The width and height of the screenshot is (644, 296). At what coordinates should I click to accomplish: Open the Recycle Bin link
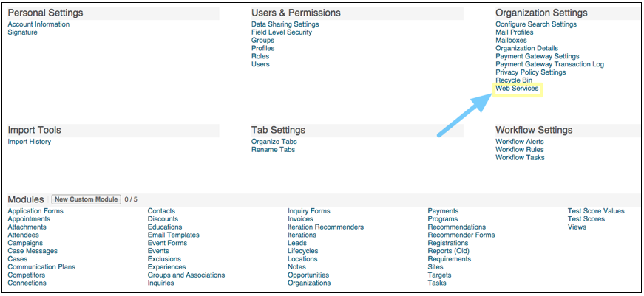pyautogui.click(x=514, y=80)
